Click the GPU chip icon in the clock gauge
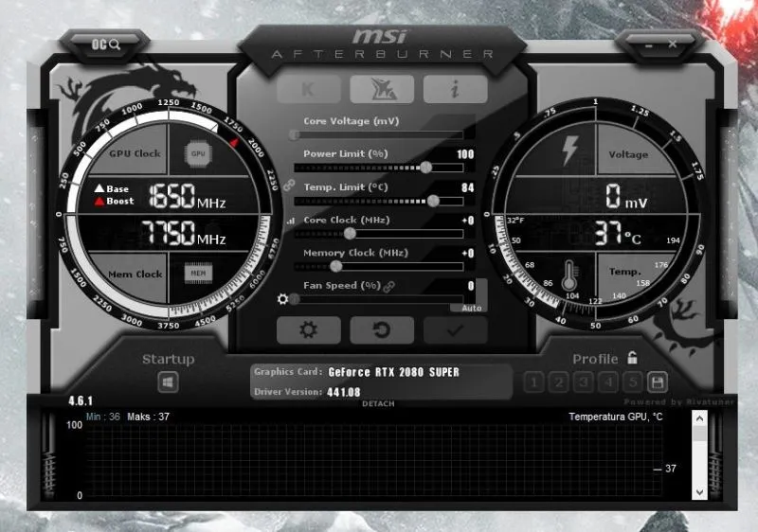This screenshot has width=758, height=532. pyautogui.click(x=198, y=154)
